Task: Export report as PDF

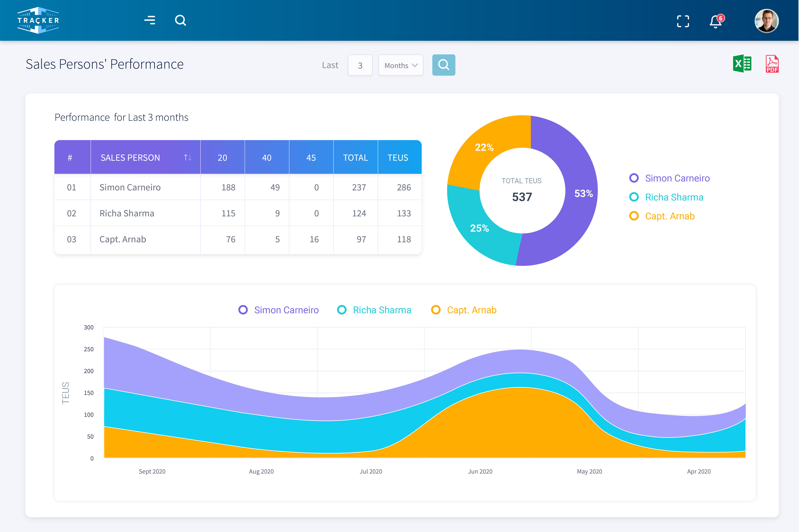Action: (x=772, y=64)
